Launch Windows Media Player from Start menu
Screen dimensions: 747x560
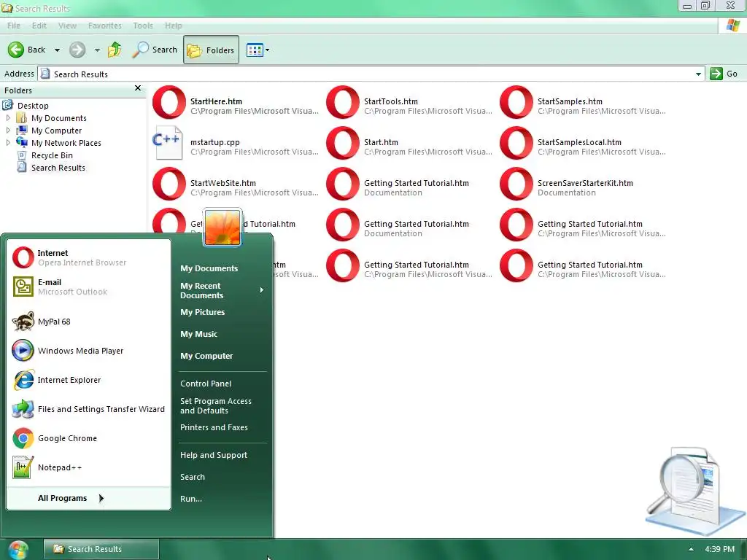tap(88, 351)
